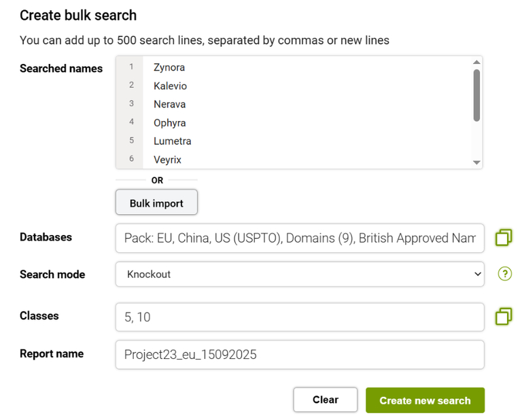Click the copy icon beside the Databases field
This screenshot has width=522, height=420.
pos(504,237)
